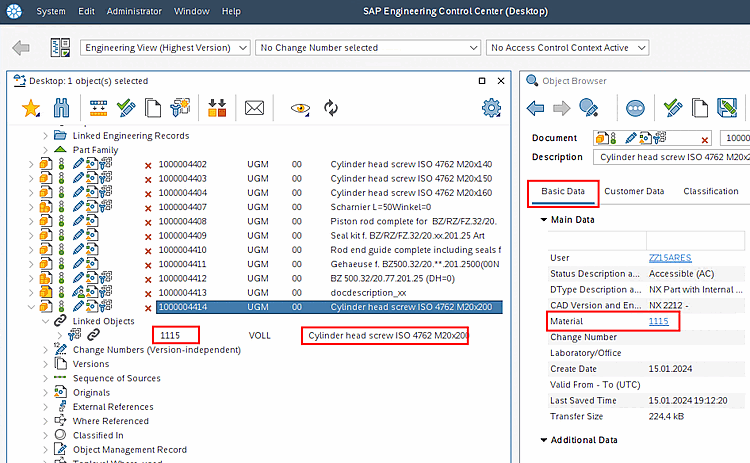
Task: Expand the Linked Engineering Records node
Action: (x=45, y=136)
